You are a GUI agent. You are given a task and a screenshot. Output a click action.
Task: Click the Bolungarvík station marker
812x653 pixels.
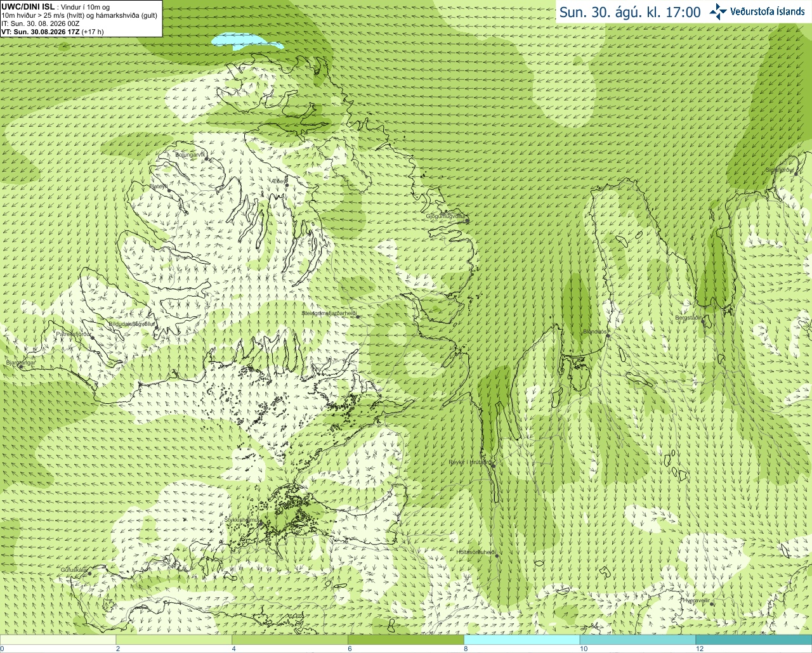point(207,159)
